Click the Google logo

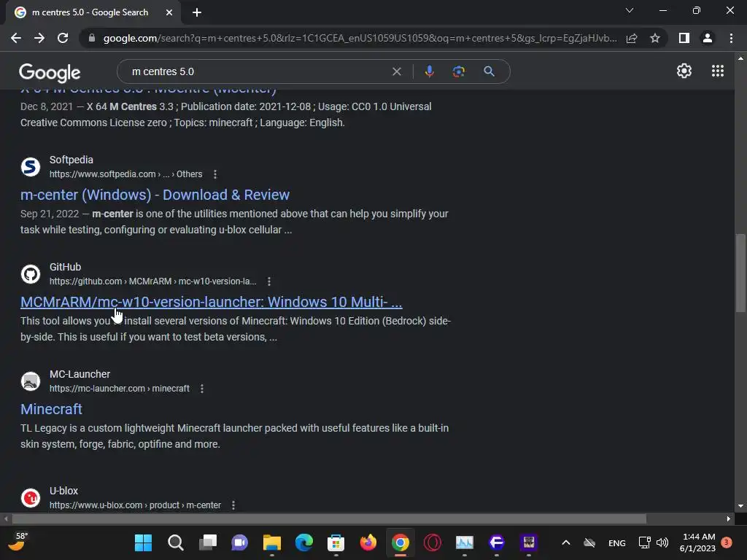coord(50,72)
